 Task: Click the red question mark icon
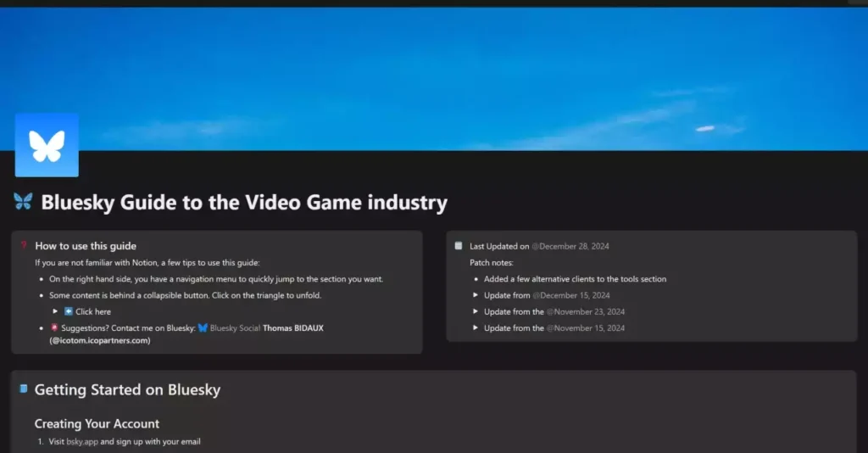coord(24,245)
